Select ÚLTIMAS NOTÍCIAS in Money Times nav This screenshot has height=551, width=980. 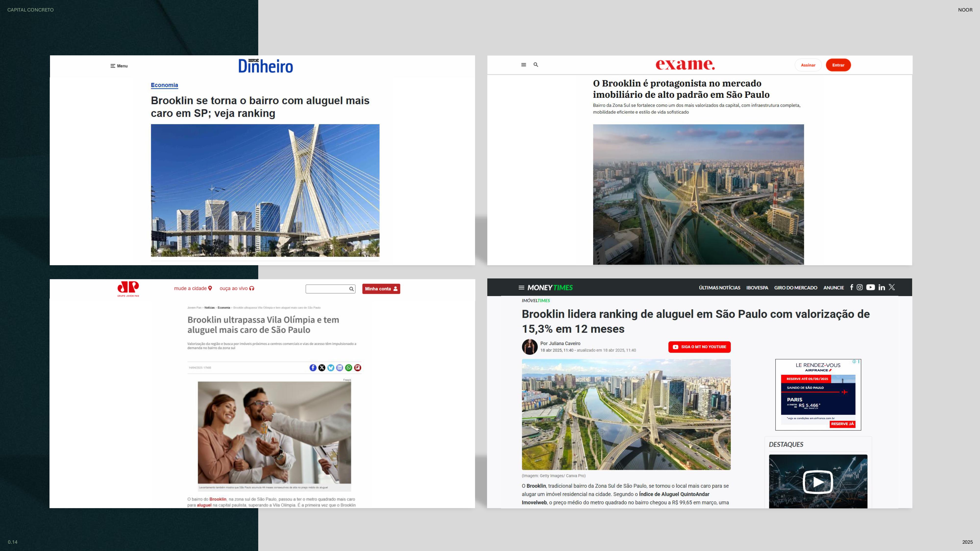(719, 287)
